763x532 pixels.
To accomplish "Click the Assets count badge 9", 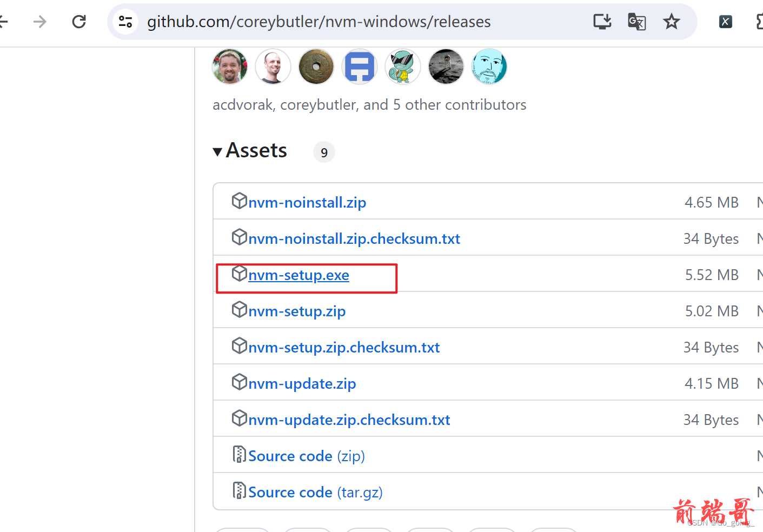I will point(324,152).
